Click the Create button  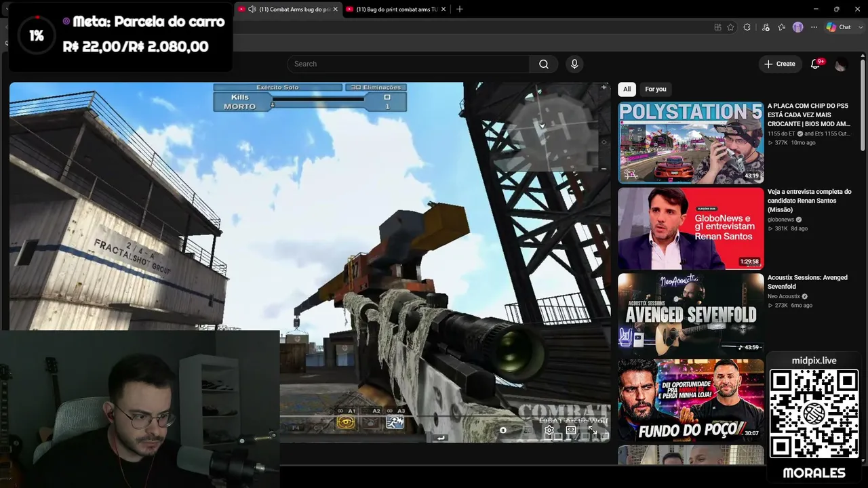click(780, 64)
